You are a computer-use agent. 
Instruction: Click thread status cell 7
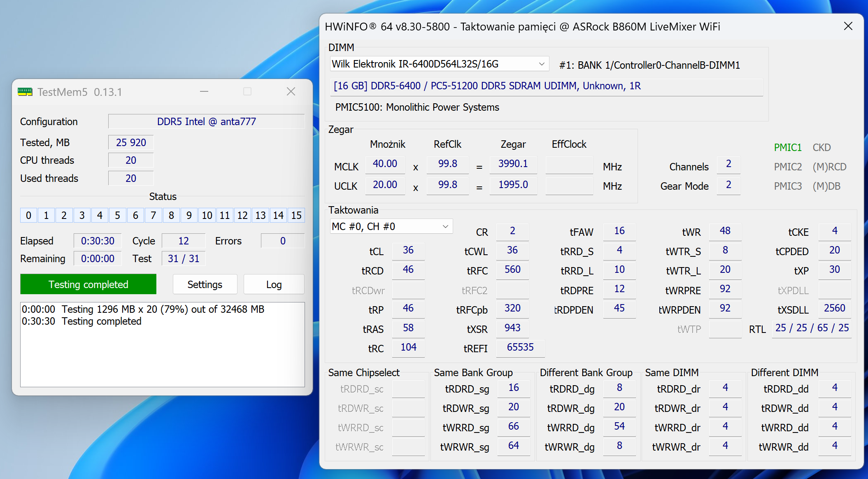[x=154, y=215]
